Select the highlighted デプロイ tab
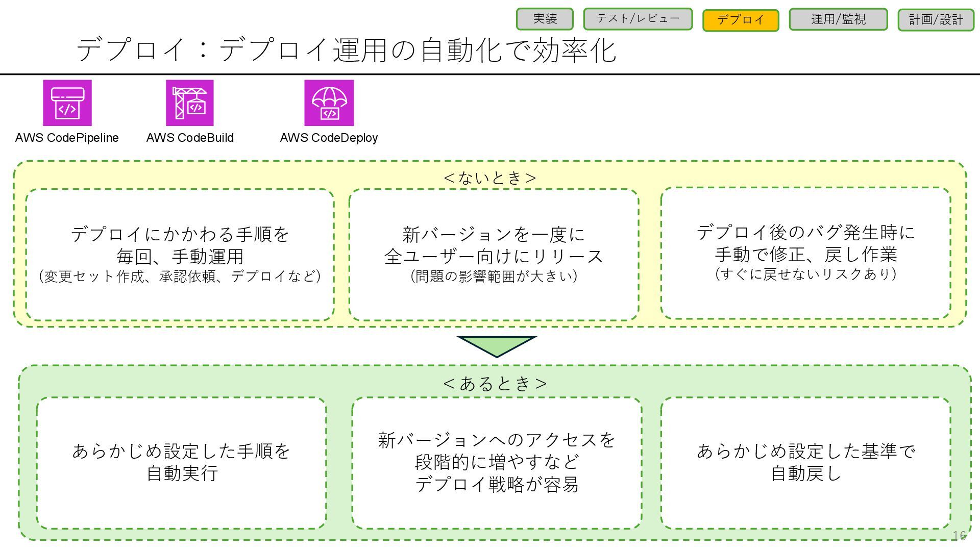 pos(741,20)
